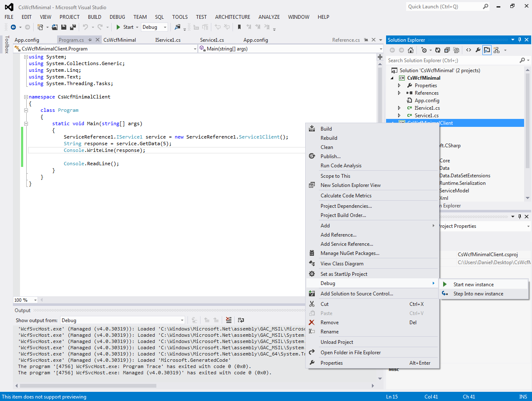Open the ARCHITECTURE menu
This screenshot has width=532, height=401.
click(x=232, y=17)
